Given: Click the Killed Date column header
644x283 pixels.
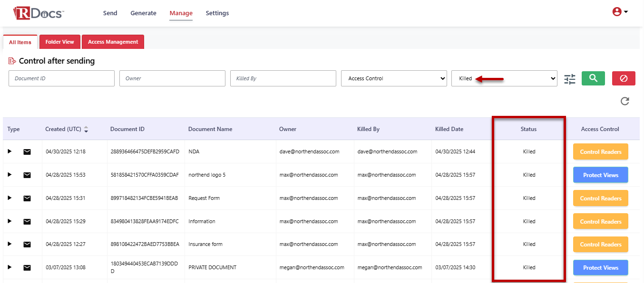Looking at the screenshot, I should [449, 129].
